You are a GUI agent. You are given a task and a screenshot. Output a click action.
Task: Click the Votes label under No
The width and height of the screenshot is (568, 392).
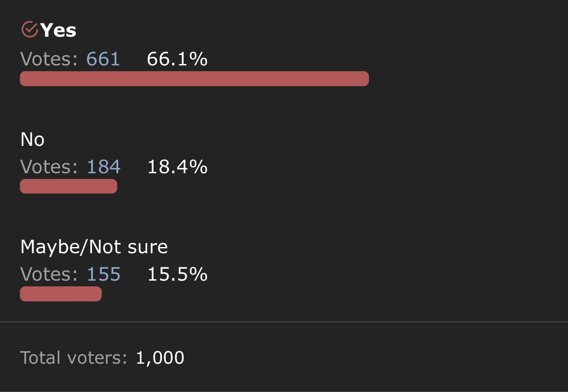tap(49, 167)
